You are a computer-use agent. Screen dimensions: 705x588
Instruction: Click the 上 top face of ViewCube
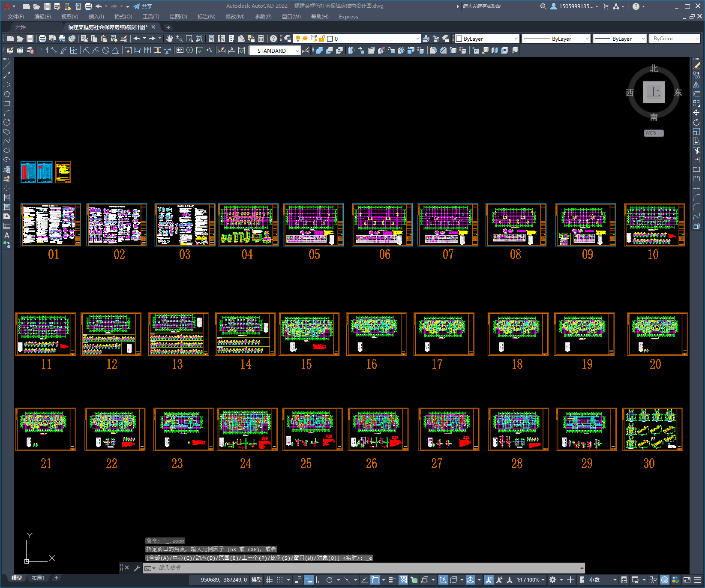[x=654, y=92]
